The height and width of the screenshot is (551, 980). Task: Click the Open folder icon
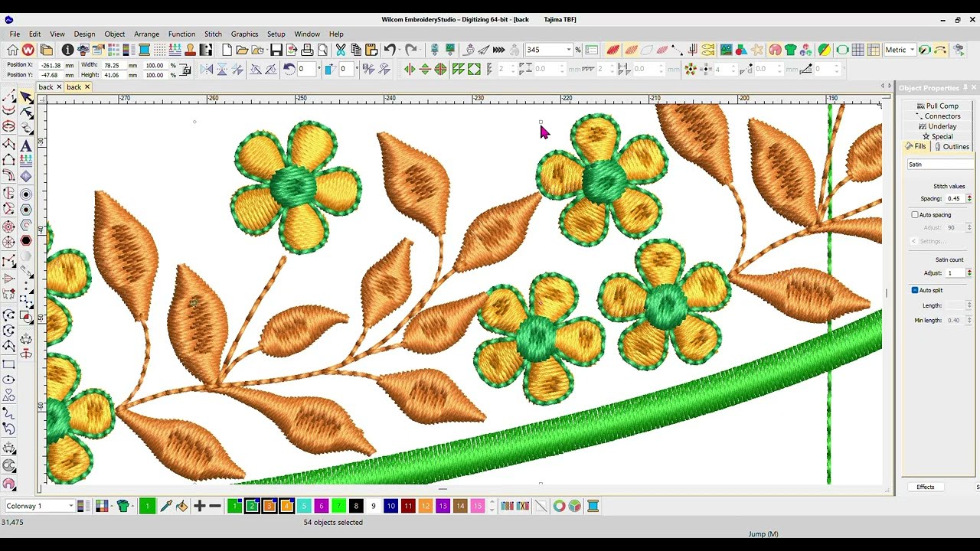pyautogui.click(x=242, y=50)
